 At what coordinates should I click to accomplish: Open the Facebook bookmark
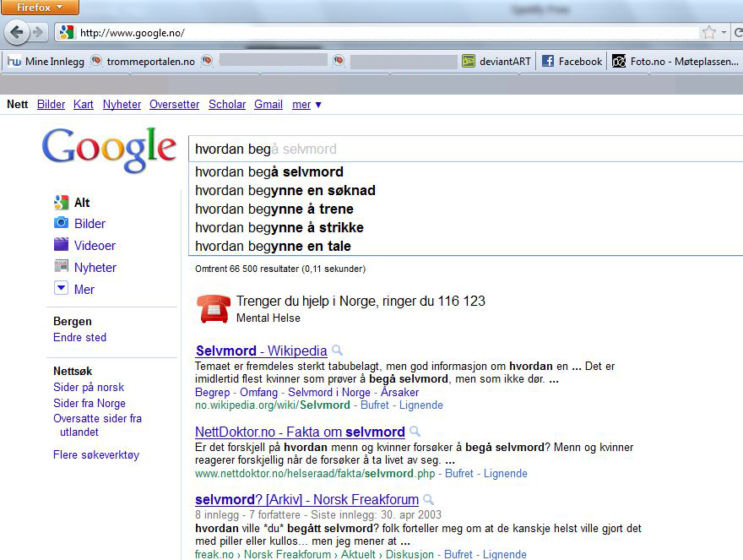click(x=572, y=61)
